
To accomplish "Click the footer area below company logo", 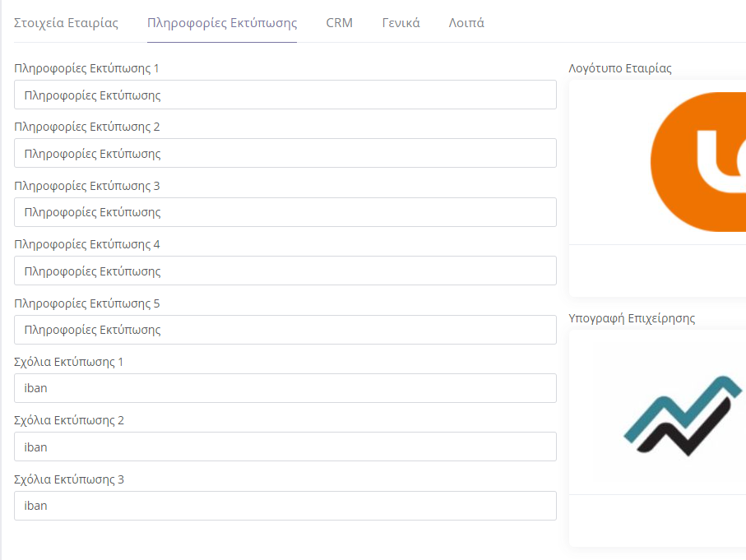I will (657, 271).
